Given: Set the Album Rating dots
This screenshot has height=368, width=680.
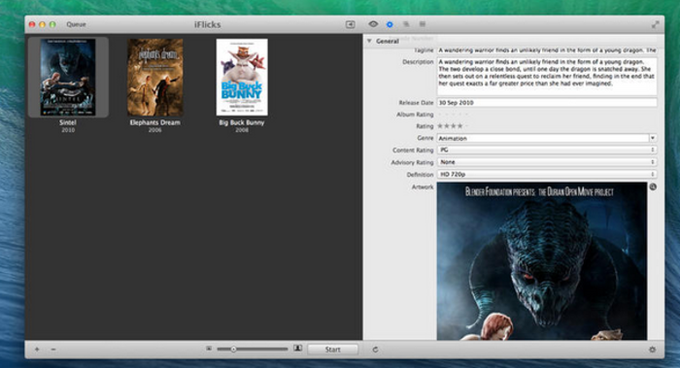Looking at the screenshot, I should [x=453, y=114].
